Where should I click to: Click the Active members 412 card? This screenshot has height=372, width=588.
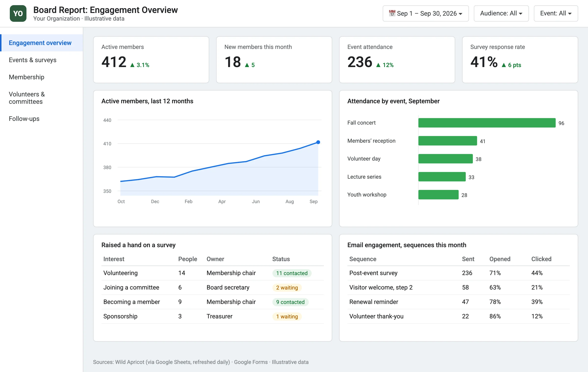click(x=151, y=60)
